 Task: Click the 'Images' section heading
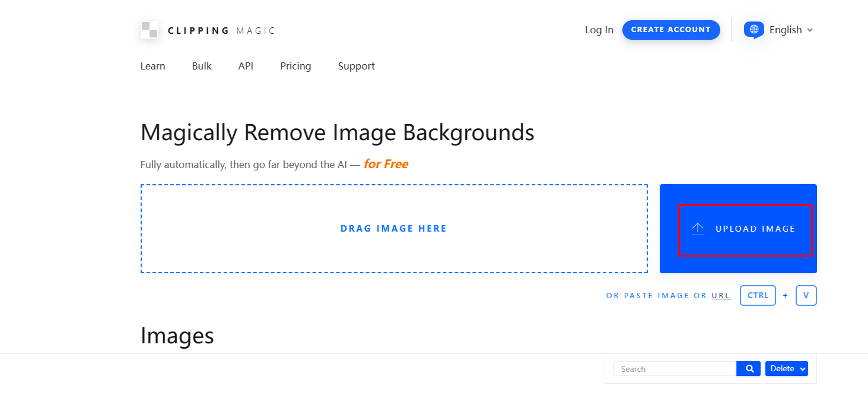[177, 336]
